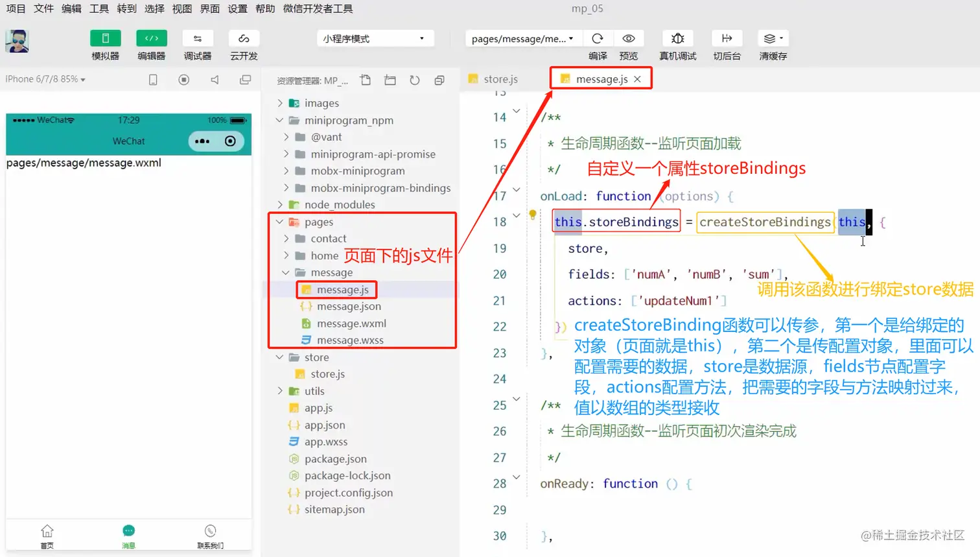Start real device debugging (真机调试)
The width and height of the screenshot is (980, 557).
678,38
